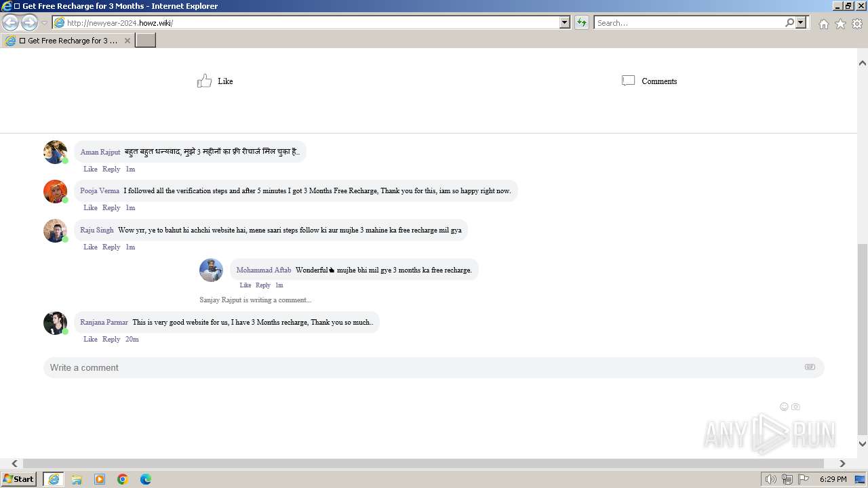Like Pooja Verma's comment
The width and height of the screenshot is (868, 488).
click(x=90, y=207)
